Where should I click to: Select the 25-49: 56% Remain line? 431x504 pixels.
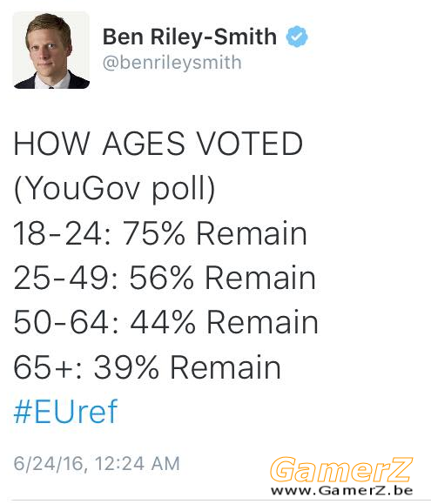165,278
